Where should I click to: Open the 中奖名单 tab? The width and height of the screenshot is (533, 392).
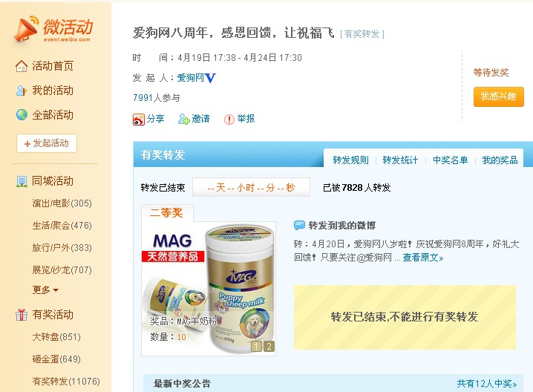(450, 160)
